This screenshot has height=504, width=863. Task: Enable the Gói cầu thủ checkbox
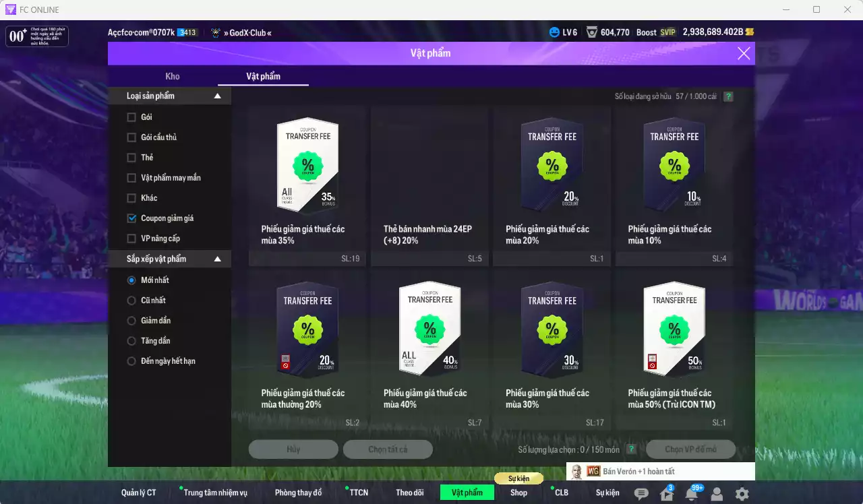click(131, 137)
